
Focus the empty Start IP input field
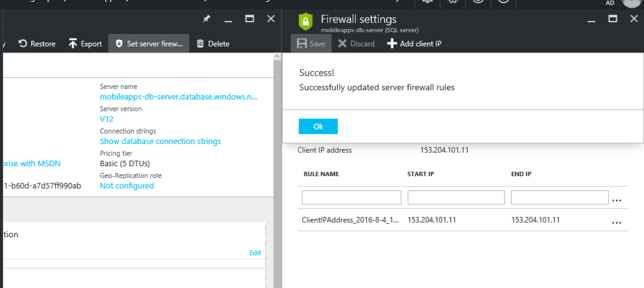(x=456, y=197)
